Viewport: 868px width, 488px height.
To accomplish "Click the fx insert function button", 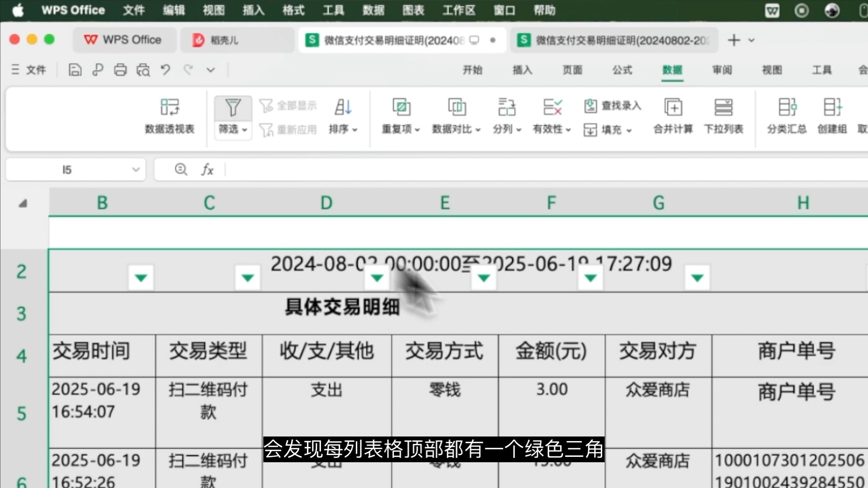I will click(207, 169).
